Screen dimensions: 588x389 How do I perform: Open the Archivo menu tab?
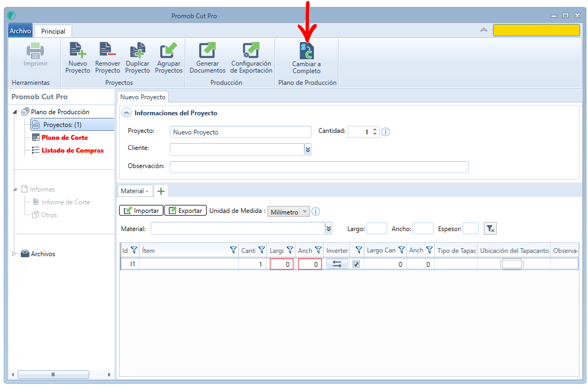[x=20, y=31]
